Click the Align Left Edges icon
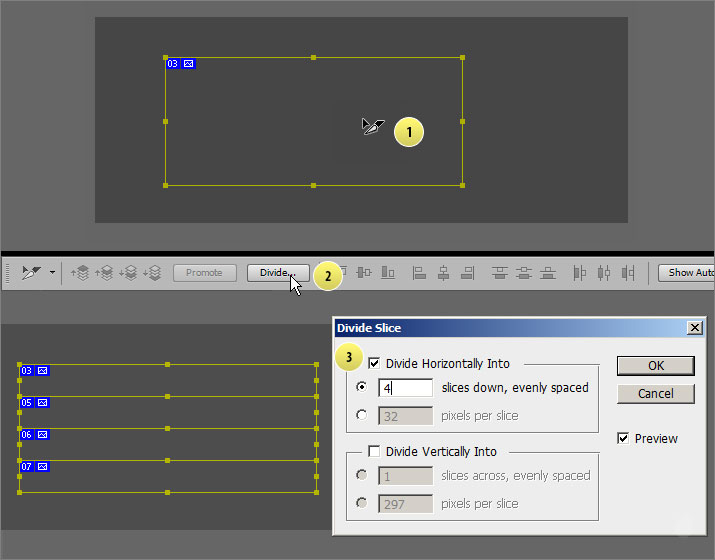This screenshot has width=715, height=560. click(x=420, y=272)
